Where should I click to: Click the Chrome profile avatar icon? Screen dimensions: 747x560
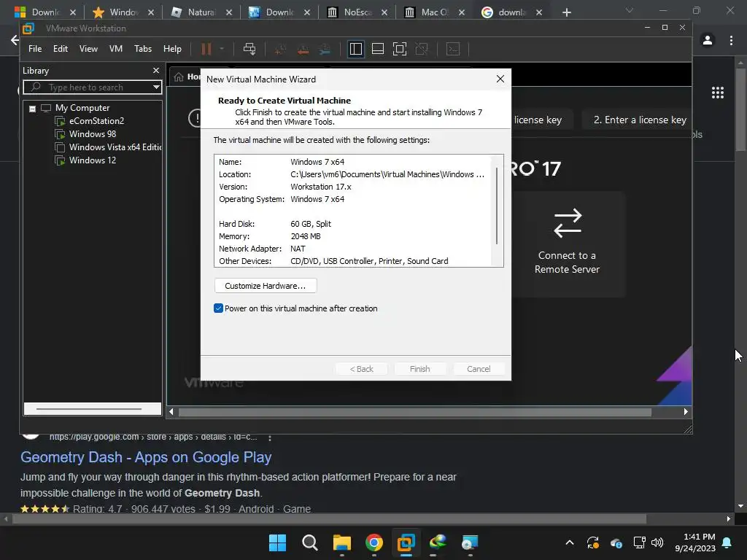(708, 41)
